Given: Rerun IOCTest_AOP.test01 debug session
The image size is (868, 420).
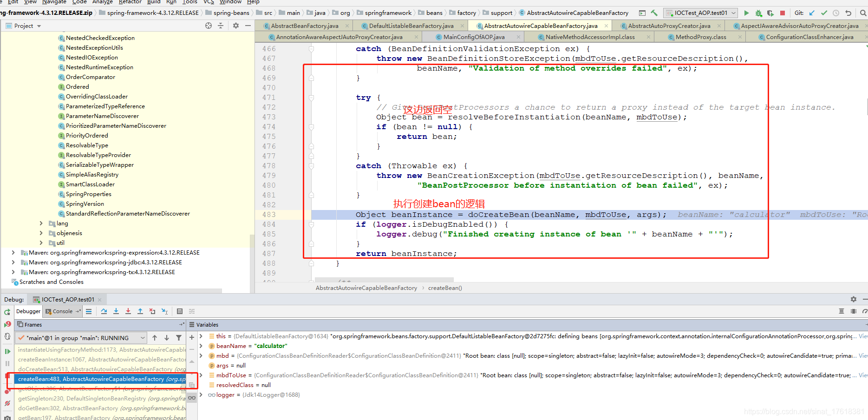Looking at the screenshot, I should [x=7, y=312].
